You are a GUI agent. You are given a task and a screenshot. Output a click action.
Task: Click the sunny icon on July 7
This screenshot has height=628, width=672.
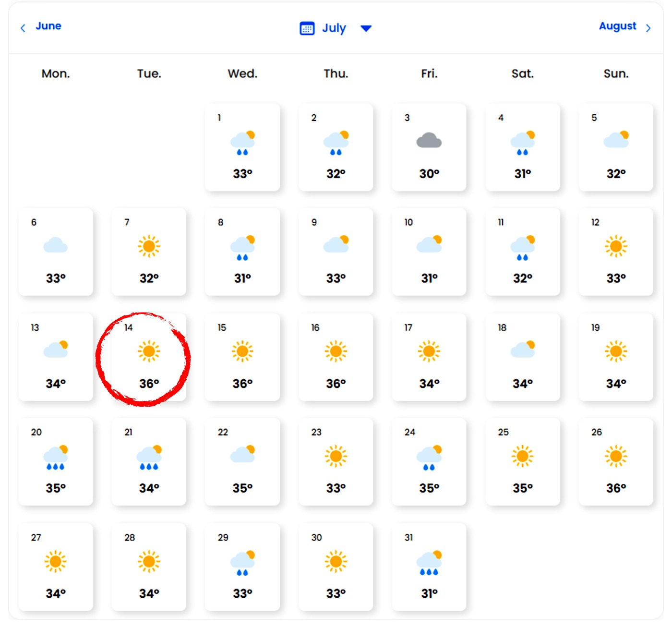pyautogui.click(x=149, y=245)
